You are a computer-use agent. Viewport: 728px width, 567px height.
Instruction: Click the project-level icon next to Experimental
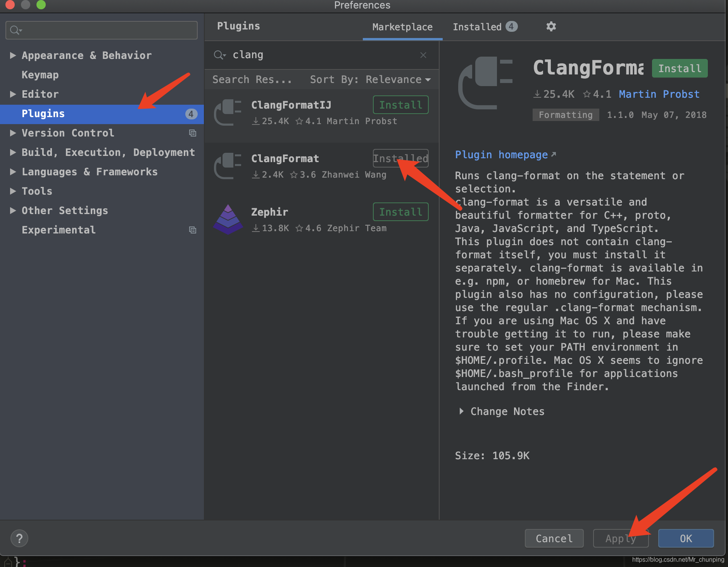pos(192,230)
